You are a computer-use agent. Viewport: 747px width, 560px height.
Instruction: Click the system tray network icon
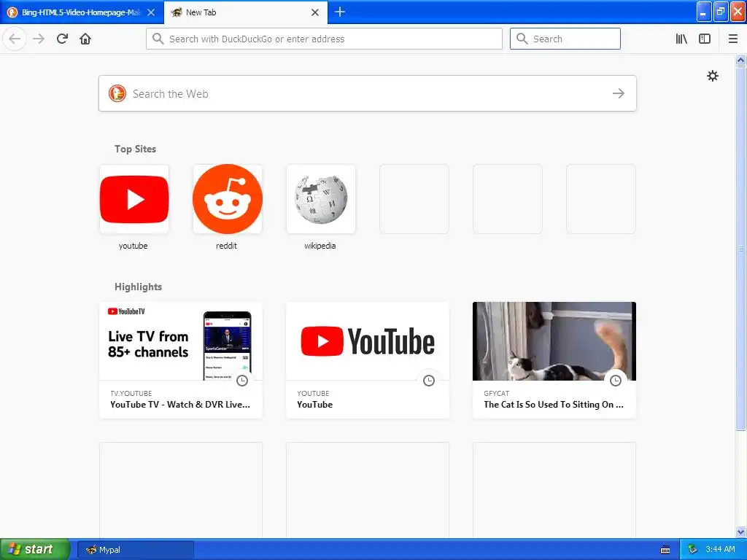692,550
